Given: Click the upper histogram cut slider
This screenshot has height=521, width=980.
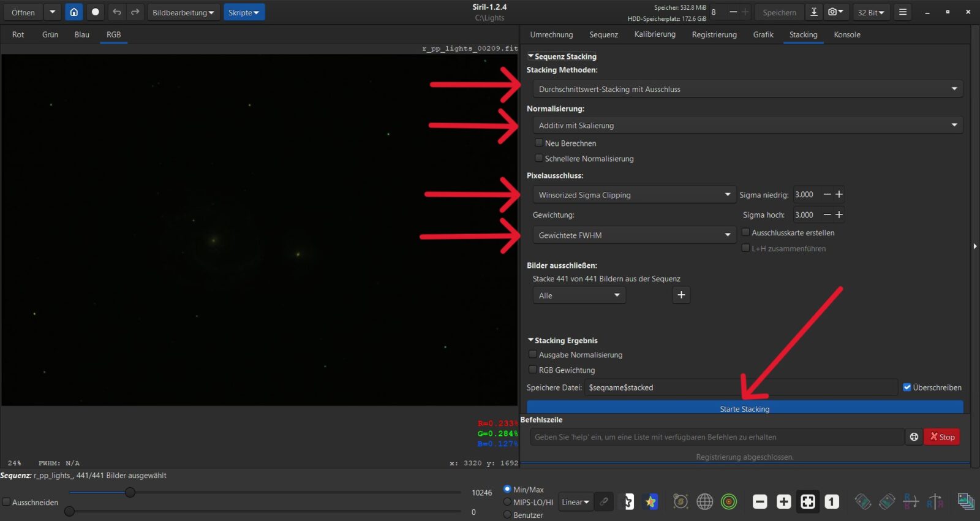Looking at the screenshot, I should [130, 492].
